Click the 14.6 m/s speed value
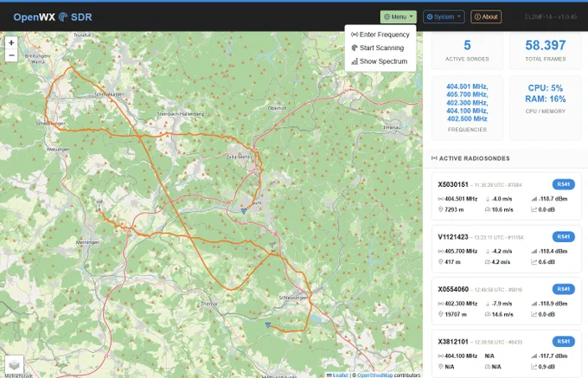588x378 pixels. pyautogui.click(x=502, y=314)
